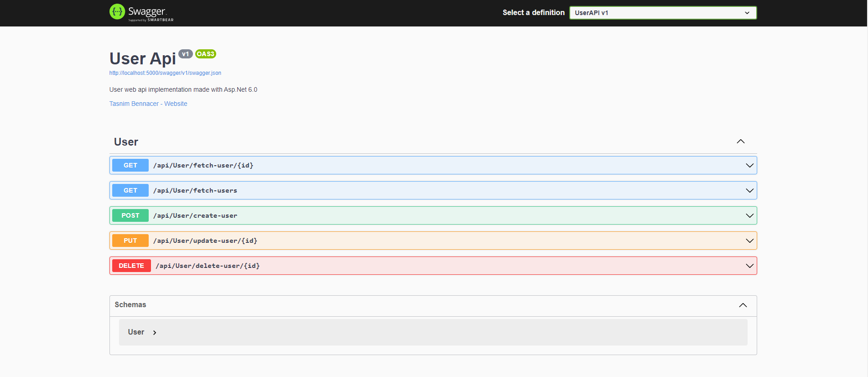Visit the Tasnim Bennacer - Website link
Viewport: 868px width, 377px height.
pyautogui.click(x=148, y=104)
